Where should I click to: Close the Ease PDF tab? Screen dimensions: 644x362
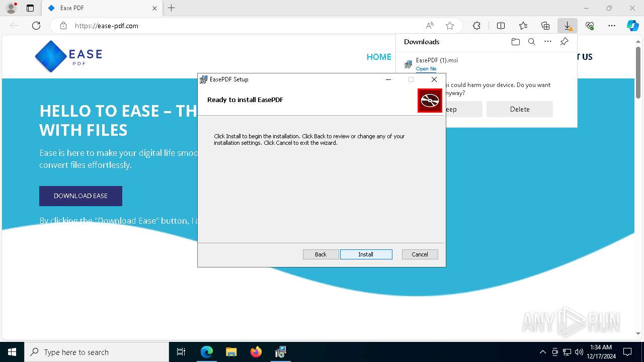pos(154,8)
